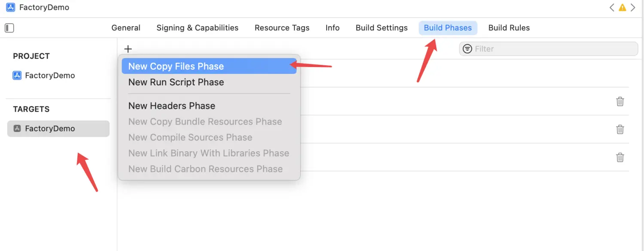Open the Resource Tags tab

point(282,28)
